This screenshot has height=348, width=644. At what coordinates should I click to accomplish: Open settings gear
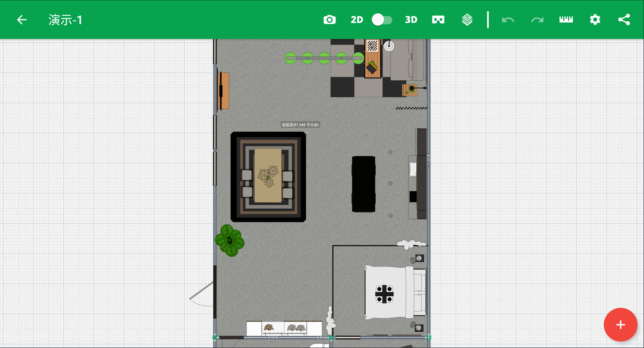pyautogui.click(x=595, y=20)
